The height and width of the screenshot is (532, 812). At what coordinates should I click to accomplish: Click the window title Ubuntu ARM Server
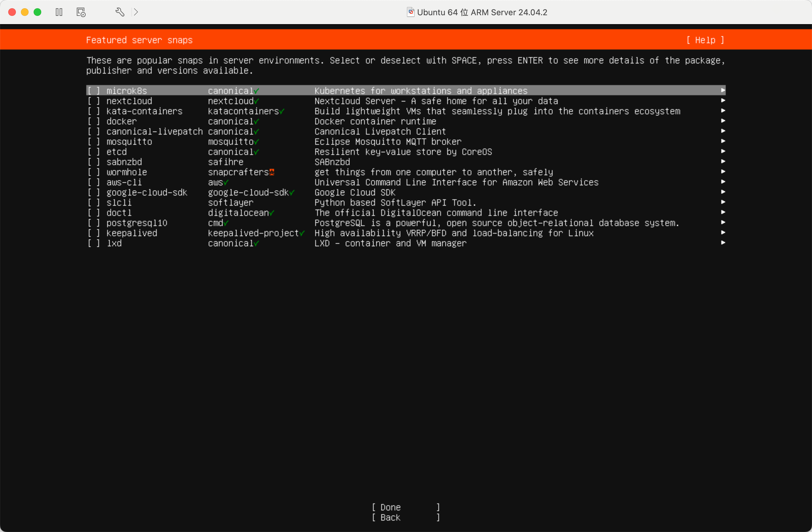click(482, 12)
